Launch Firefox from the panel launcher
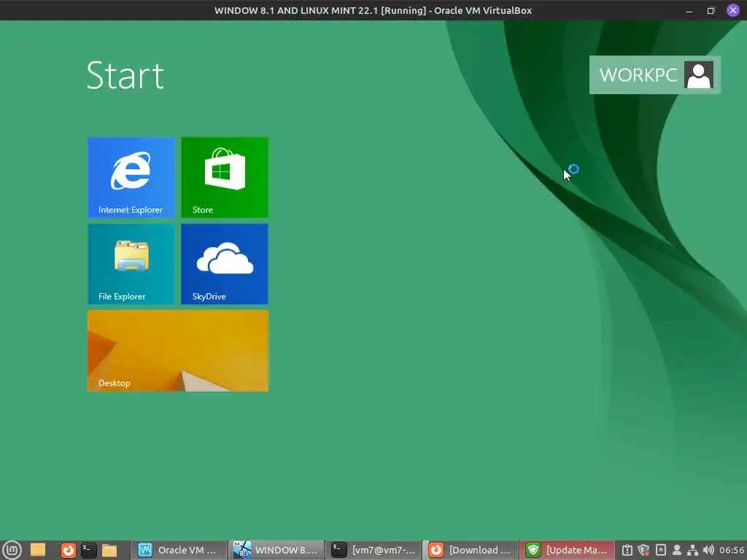This screenshot has width=747, height=560. (x=68, y=550)
